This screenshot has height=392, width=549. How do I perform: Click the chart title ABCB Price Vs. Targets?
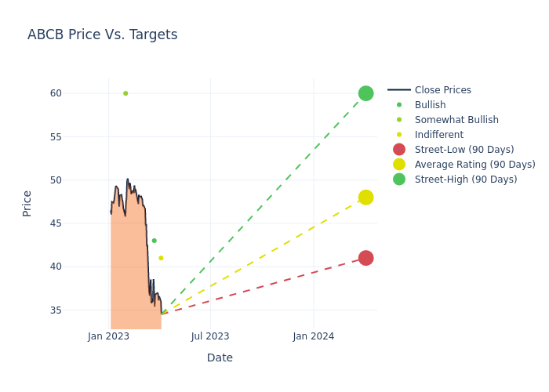click(x=103, y=34)
